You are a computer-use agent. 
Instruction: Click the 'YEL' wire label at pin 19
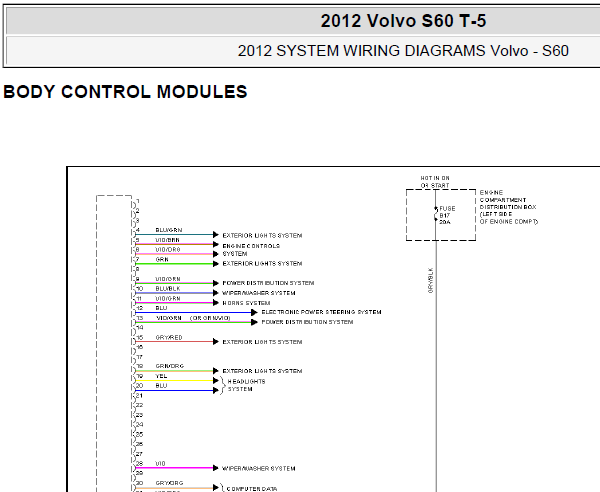click(161, 376)
